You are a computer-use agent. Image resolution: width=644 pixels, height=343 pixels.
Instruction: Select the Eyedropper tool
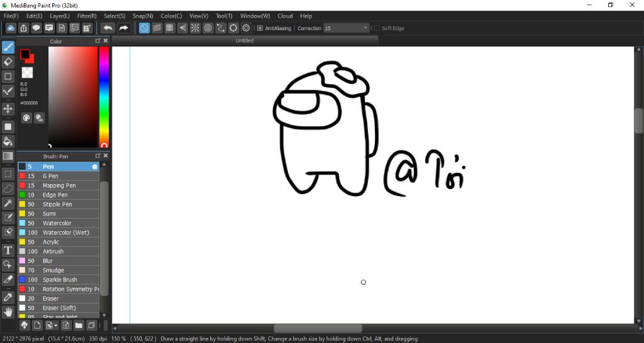[x=8, y=297]
